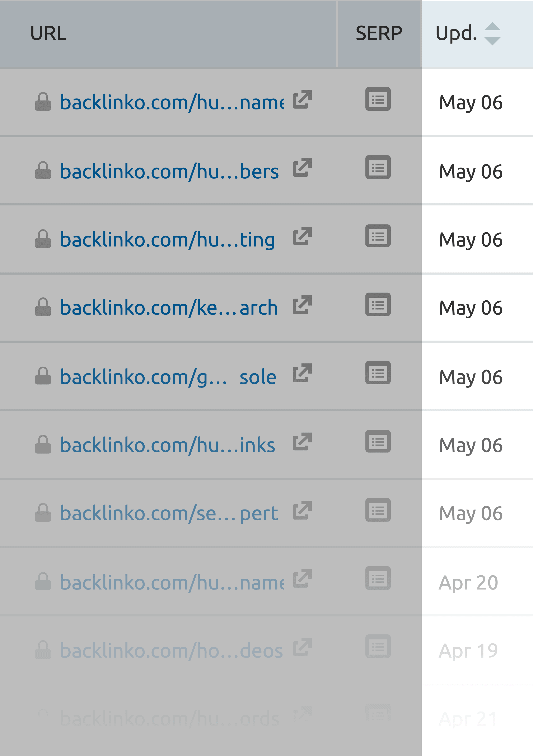Click lock icon beside backlinko.com/hu…bers

43,170
